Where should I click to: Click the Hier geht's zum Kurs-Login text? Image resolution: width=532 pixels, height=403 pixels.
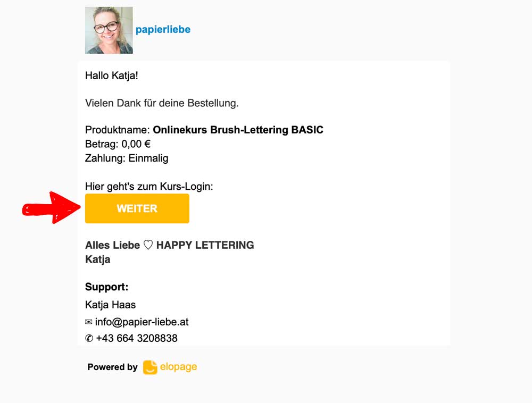[149, 187]
